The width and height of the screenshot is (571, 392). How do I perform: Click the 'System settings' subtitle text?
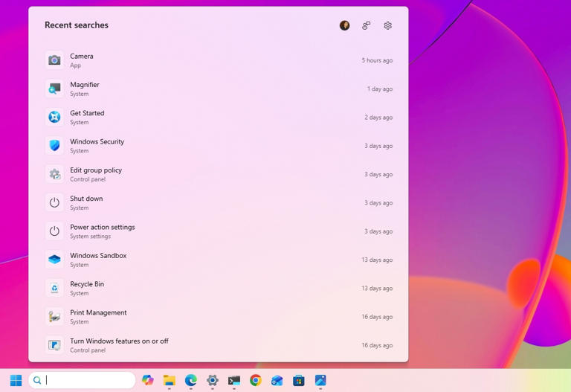pyautogui.click(x=90, y=236)
